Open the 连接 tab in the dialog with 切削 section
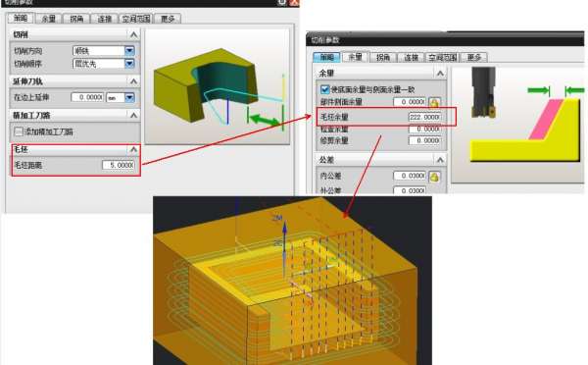The image size is (588, 365). tap(104, 19)
